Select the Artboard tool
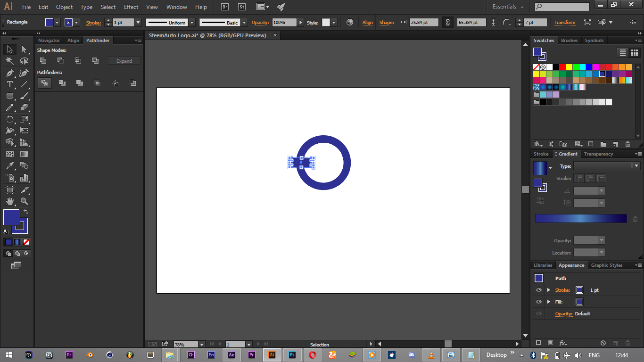Image resolution: width=644 pixels, height=362 pixels. [9, 189]
